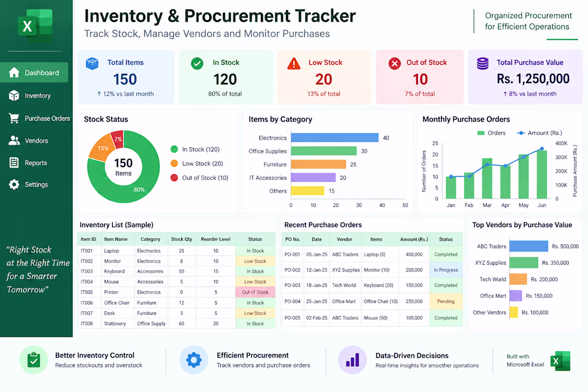
Task: Click the Office Chair item name cell
Action: (x=117, y=303)
